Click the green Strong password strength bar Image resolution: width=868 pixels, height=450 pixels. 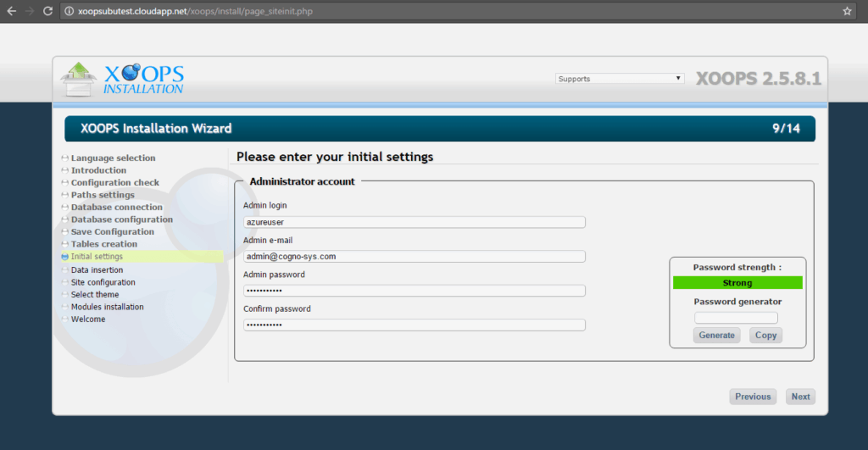737,283
